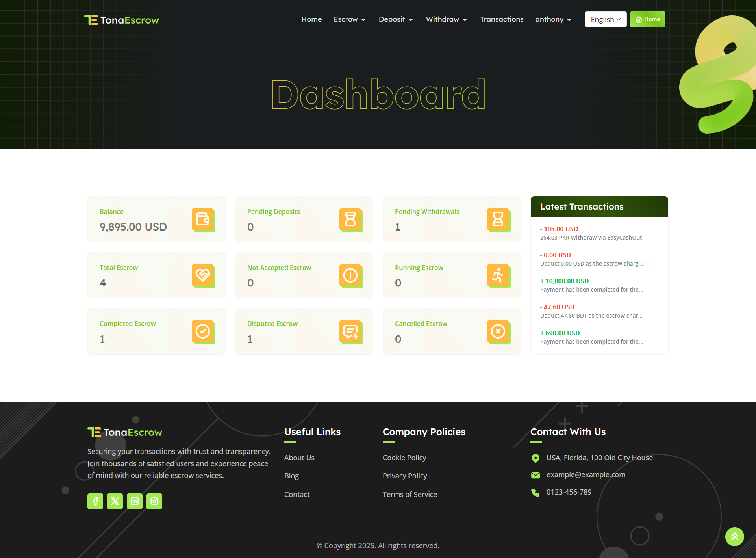Open the Withdraw dropdown menu
756x558 pixels.
[447, 19]
